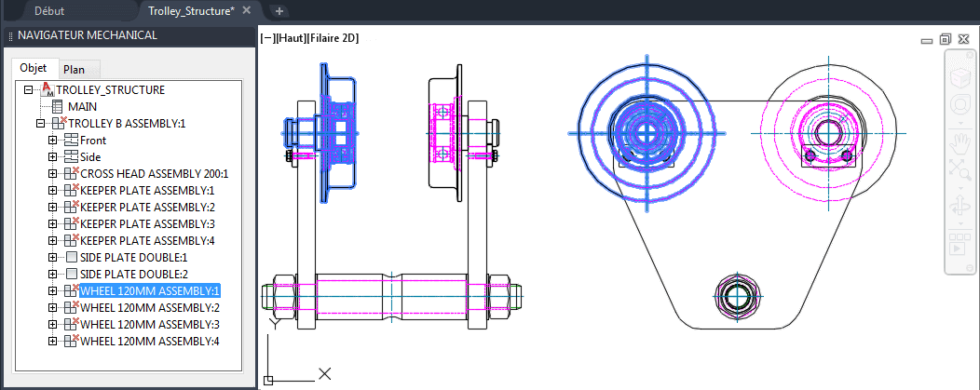
Task: Choose the Zoom Extents tool
Action: click(959, 168)
